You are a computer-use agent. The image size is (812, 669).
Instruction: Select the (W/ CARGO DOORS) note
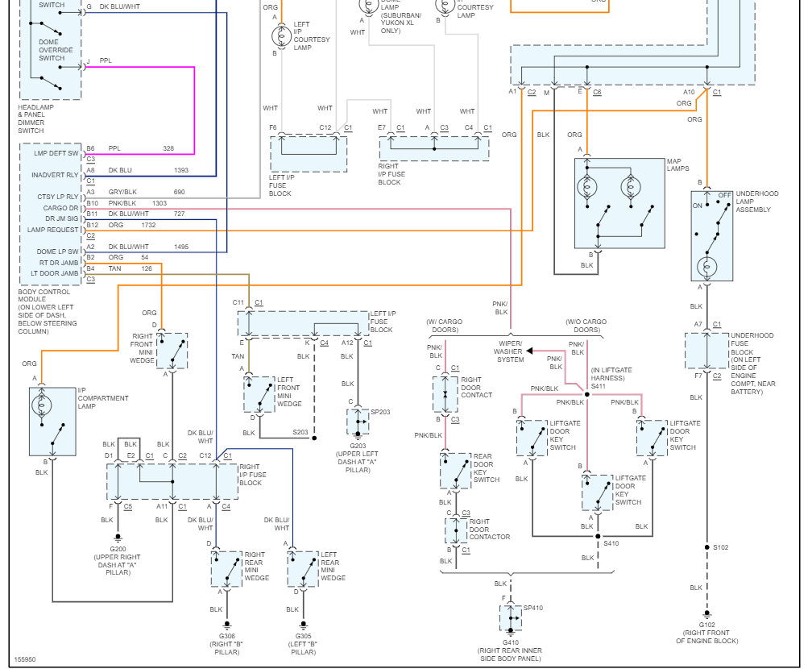[x=445, y=326]
